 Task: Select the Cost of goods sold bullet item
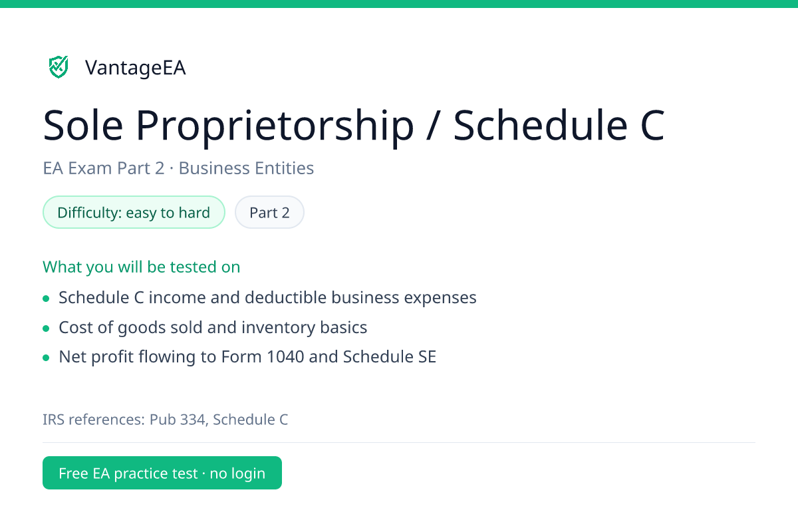(213, 328)
